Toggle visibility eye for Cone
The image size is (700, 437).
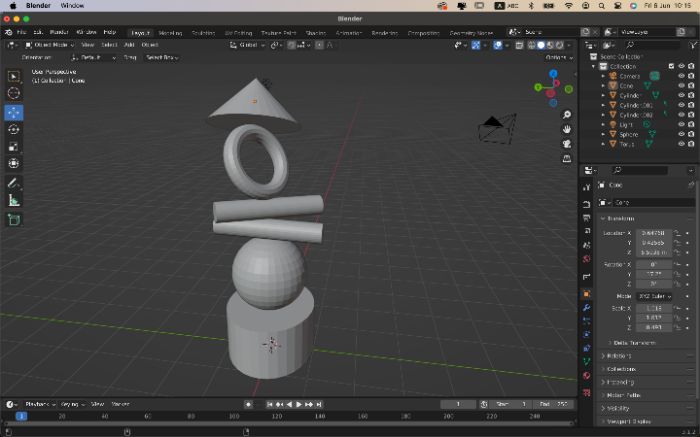[681, 86]
